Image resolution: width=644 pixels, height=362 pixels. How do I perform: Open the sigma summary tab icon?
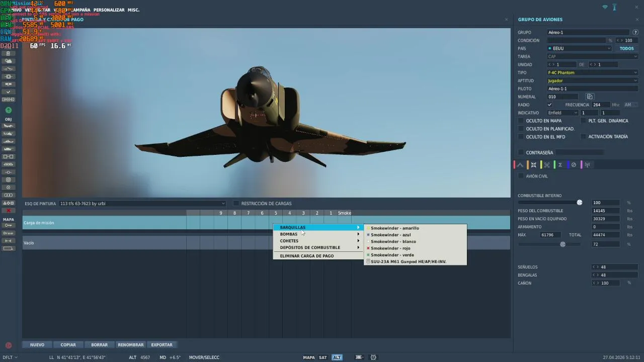pyautogui.click(x=560, y=165)
